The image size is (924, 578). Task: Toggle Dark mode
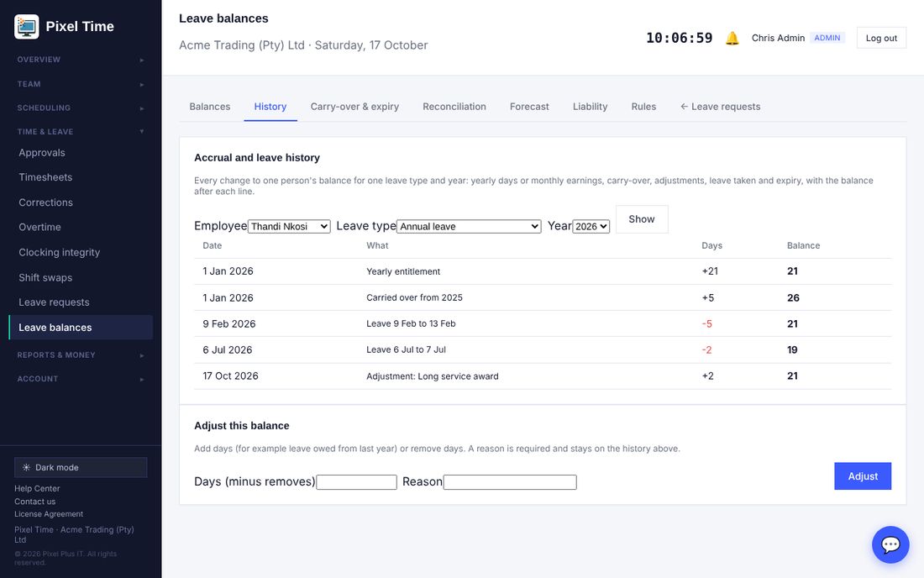click(81, 467)
